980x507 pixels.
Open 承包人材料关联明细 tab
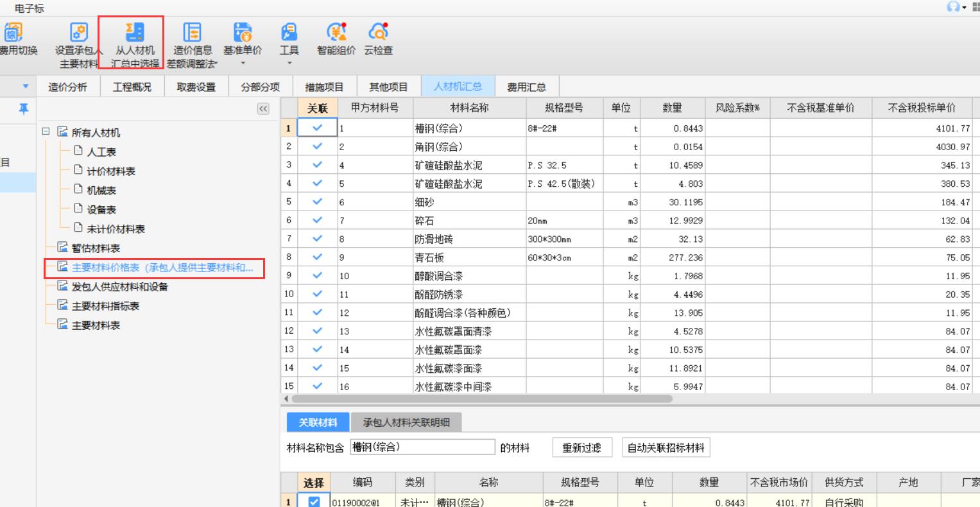[406, 422]
